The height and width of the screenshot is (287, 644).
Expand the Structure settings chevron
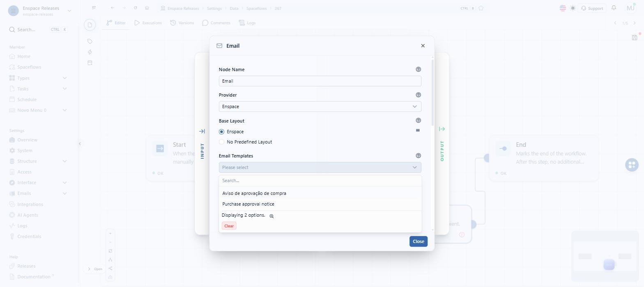pos(65,161)
